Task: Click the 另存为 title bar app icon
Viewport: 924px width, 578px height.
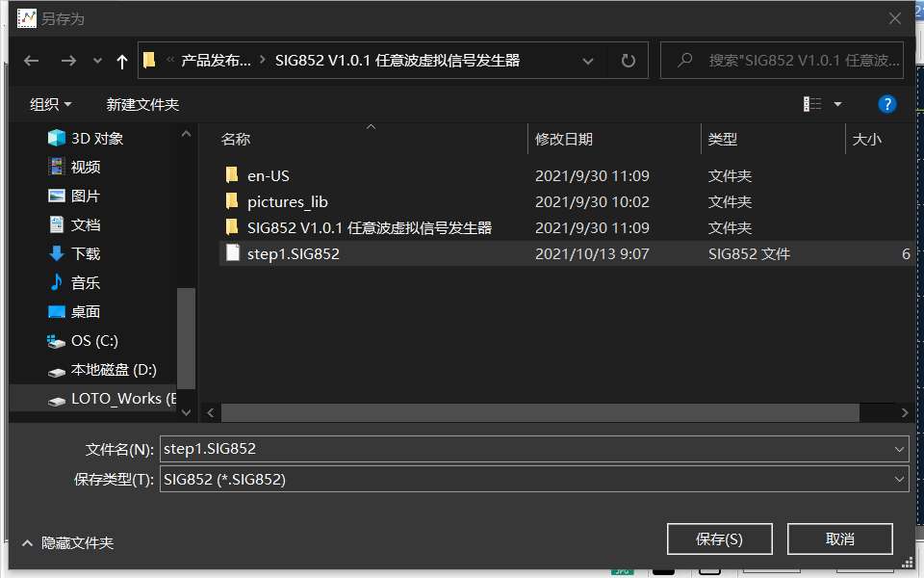Action: (27, 18)
